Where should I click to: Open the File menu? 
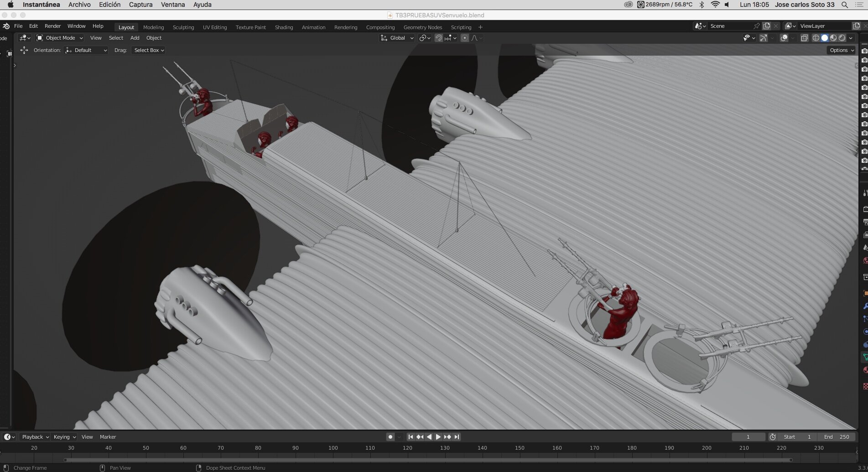(18, 26)
